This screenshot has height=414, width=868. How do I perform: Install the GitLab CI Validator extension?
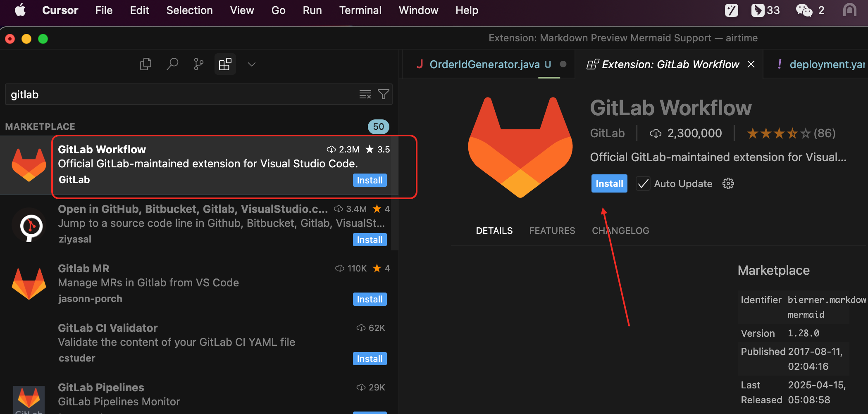pos(370,359)
